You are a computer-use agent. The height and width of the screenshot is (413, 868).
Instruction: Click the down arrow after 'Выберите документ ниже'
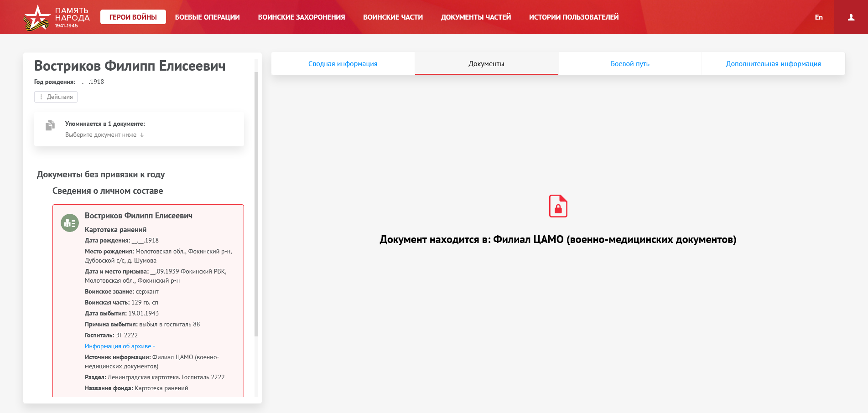[x=142, y=135]
